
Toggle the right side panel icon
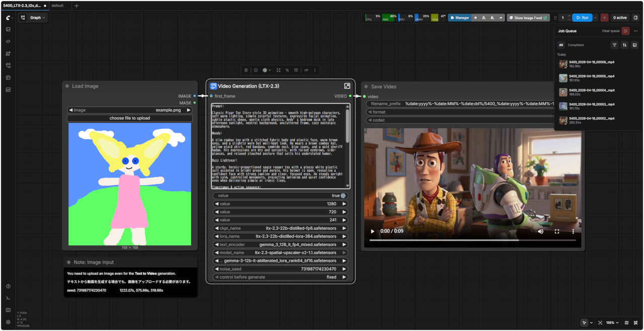point(635,18)
